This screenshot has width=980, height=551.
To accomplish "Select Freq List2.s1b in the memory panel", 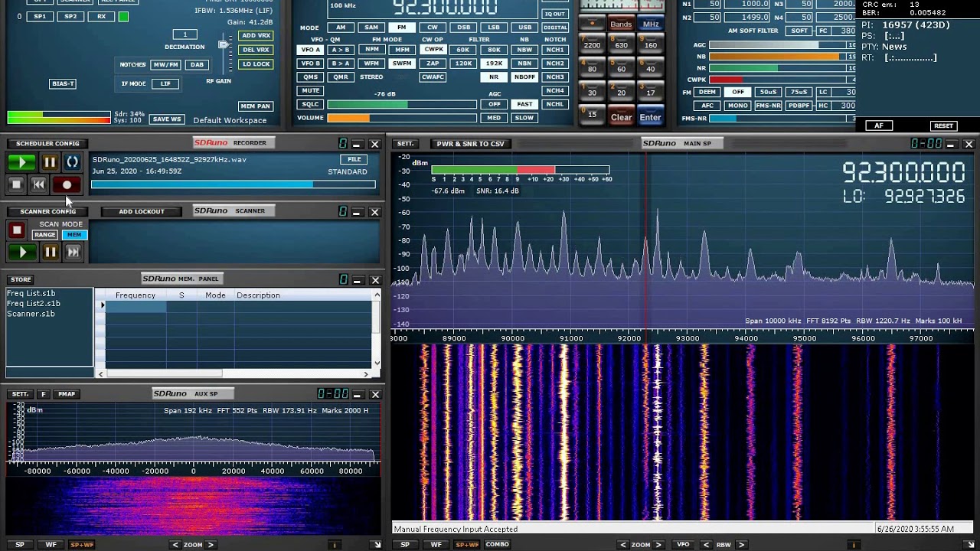I will 34,304.
